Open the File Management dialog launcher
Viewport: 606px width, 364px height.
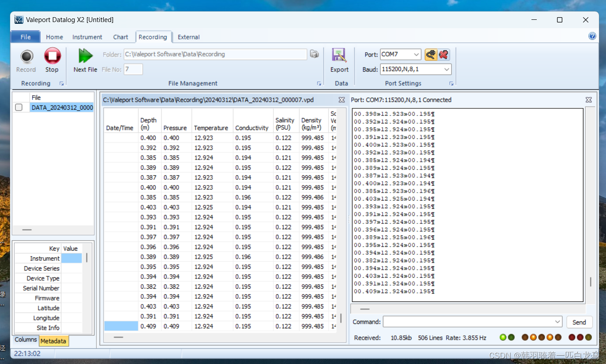coord(319,83)
